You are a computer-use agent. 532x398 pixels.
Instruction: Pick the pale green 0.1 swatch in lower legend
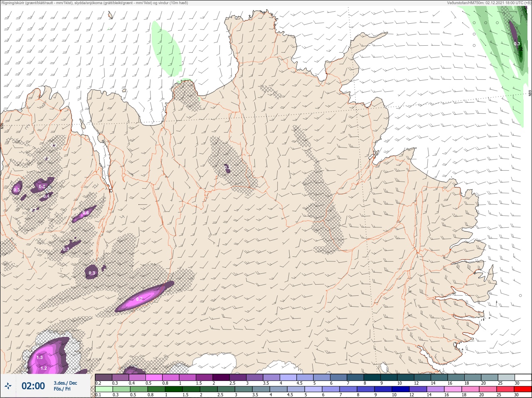[x=103, y=390]
